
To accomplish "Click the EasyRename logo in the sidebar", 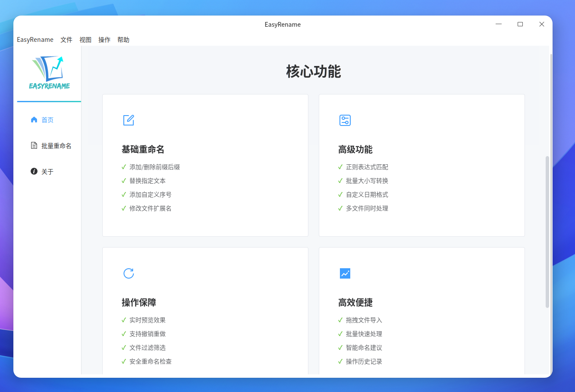I will 49,72.
